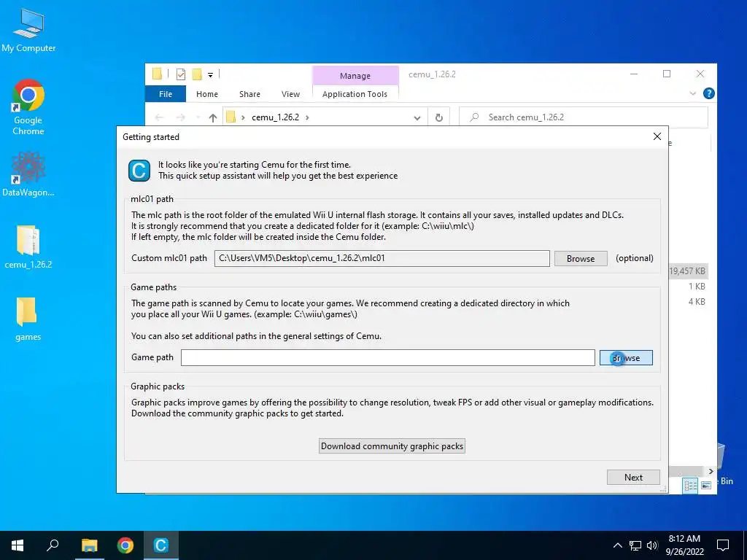Viewport: 747px width, 560px height.
Task: Click the Cemu logo in the Getting started dialog
Action: [139, 171]
